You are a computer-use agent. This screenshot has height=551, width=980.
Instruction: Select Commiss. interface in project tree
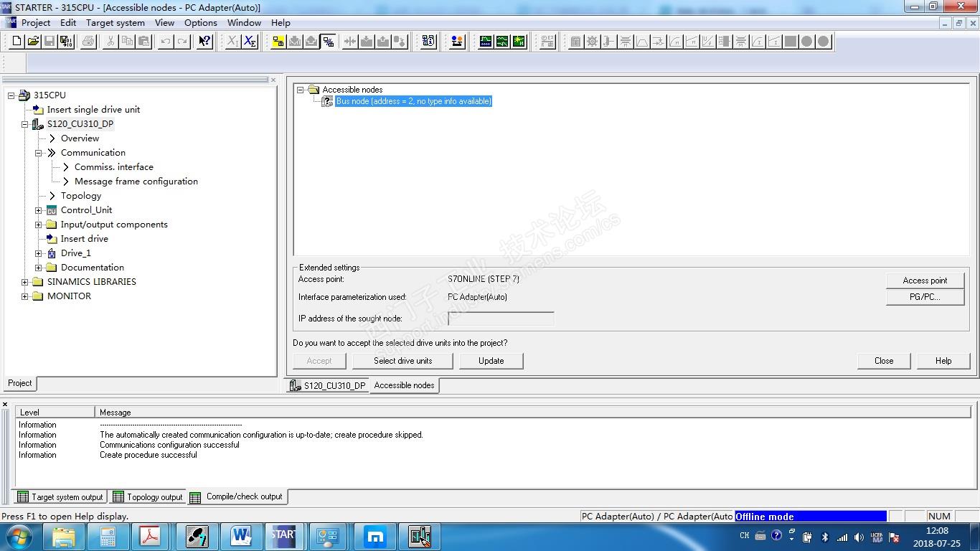114,167
